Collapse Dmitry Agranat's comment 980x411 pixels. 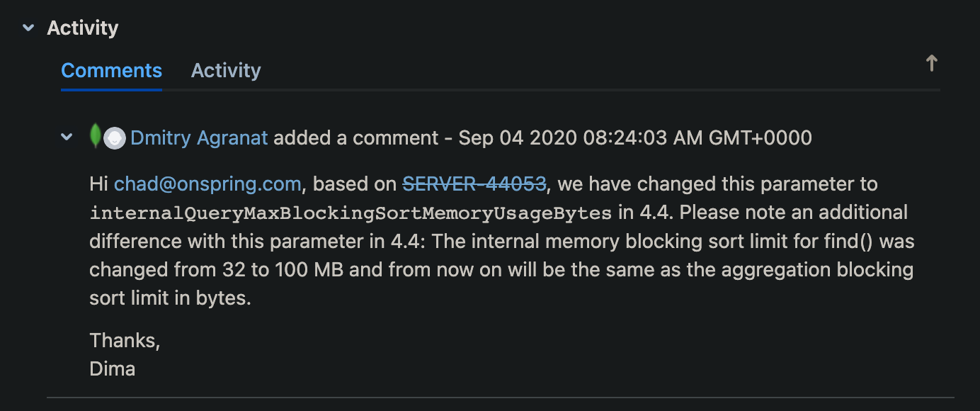pos(67,137)
